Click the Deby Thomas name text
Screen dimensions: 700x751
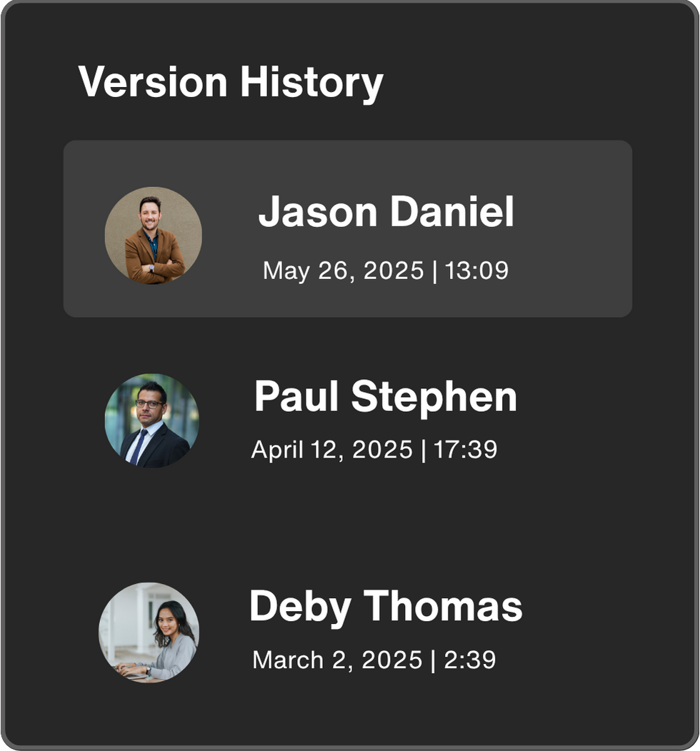click(x=386, y=606)
